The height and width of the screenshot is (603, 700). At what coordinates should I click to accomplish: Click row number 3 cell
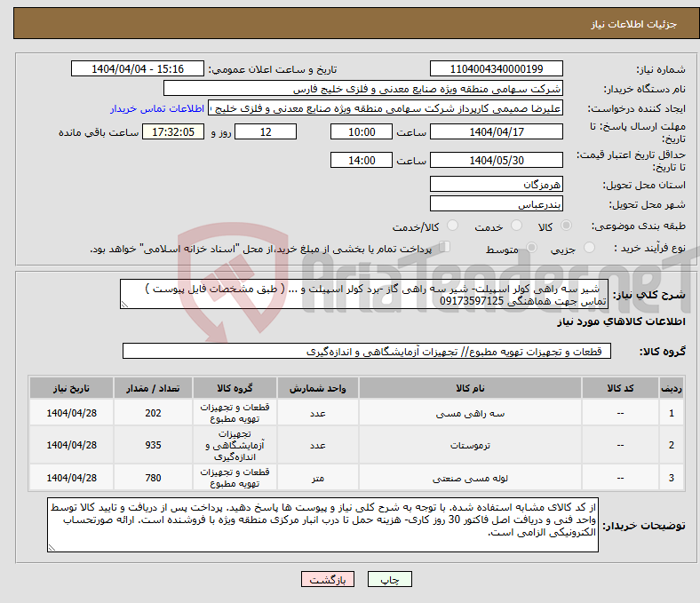tap(671, 478)
